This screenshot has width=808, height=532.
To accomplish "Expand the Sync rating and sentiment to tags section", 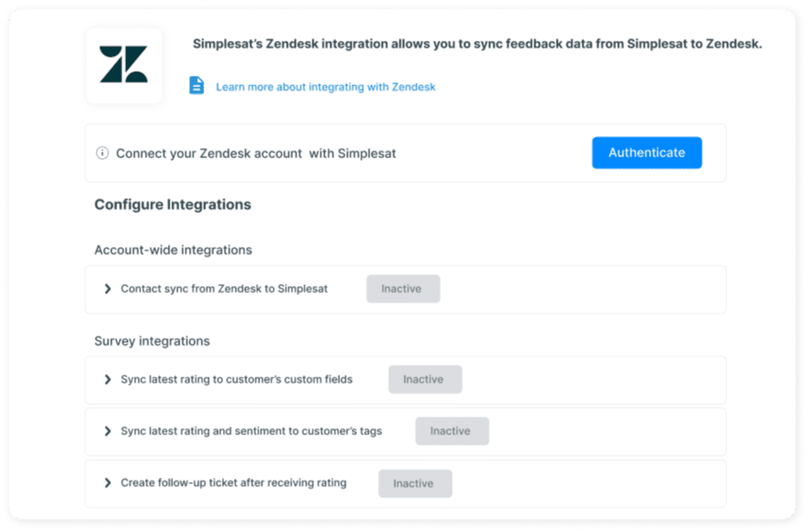I will 107,431.
